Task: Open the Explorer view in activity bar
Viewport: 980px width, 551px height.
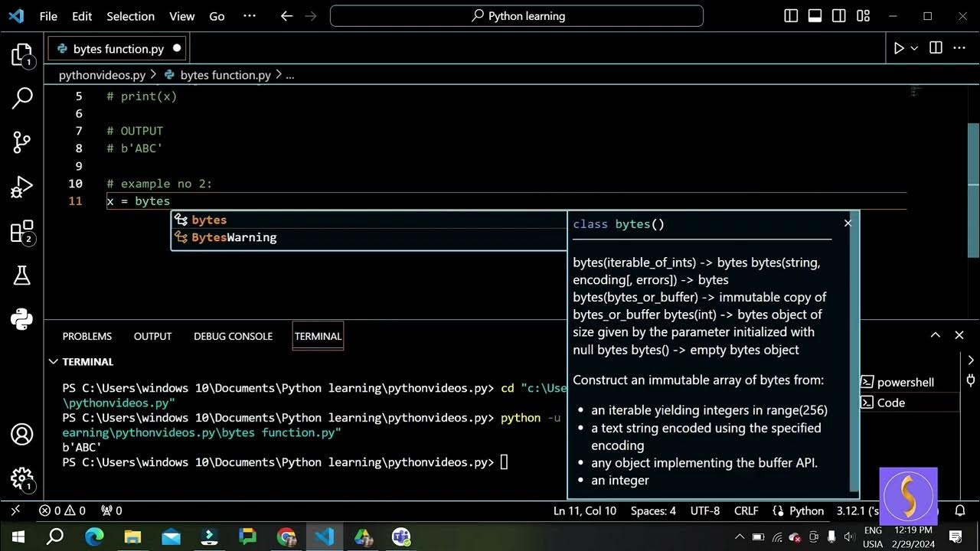Action: (x=22, y=54)
